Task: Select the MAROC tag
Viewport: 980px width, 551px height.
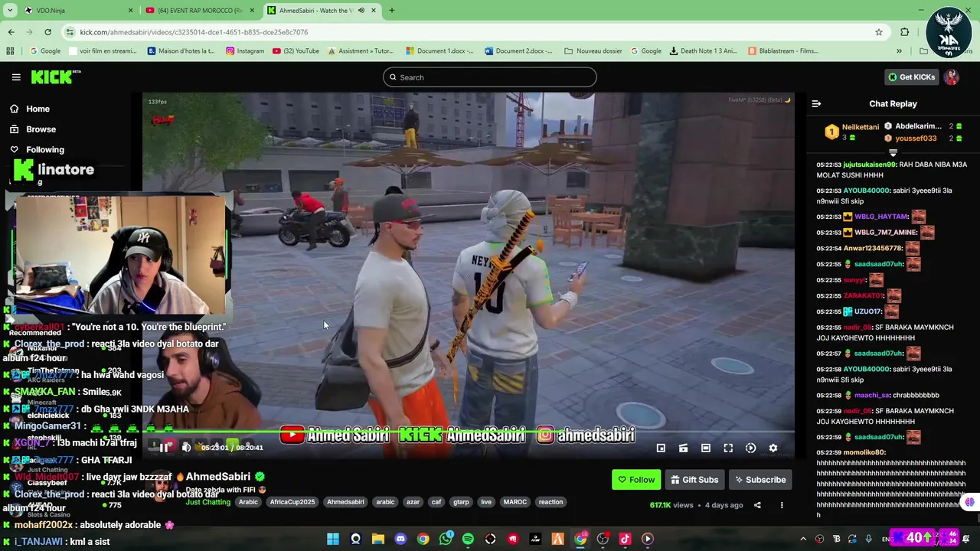Action: pyautogui.click(x=514, y=502)
